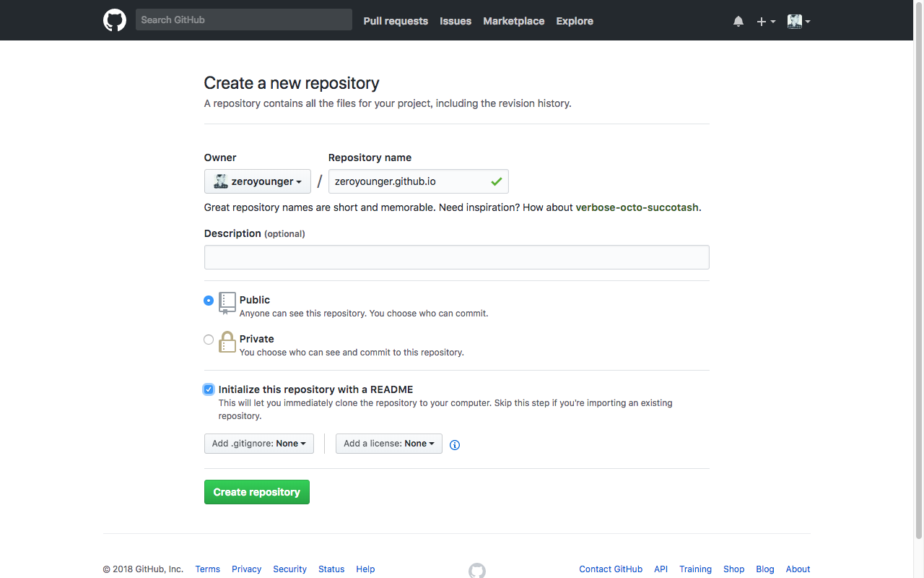Viewport: 924px width, 578px height.
Task: Open the Issues nav item
Action: pyautogui.click(x=456, y=21)
